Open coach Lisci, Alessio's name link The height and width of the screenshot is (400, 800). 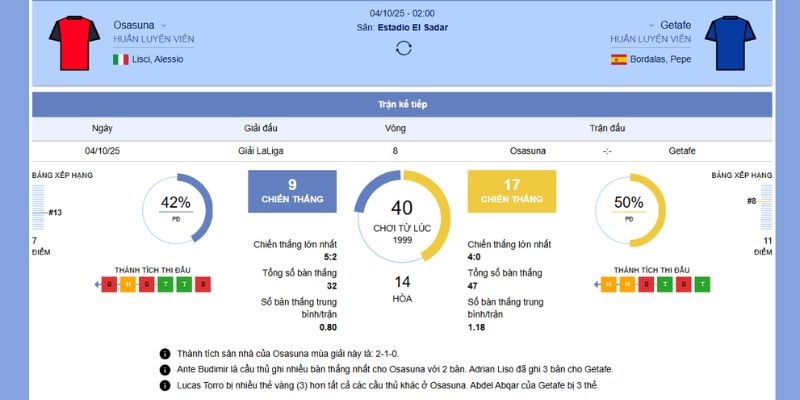coord(157,59)
